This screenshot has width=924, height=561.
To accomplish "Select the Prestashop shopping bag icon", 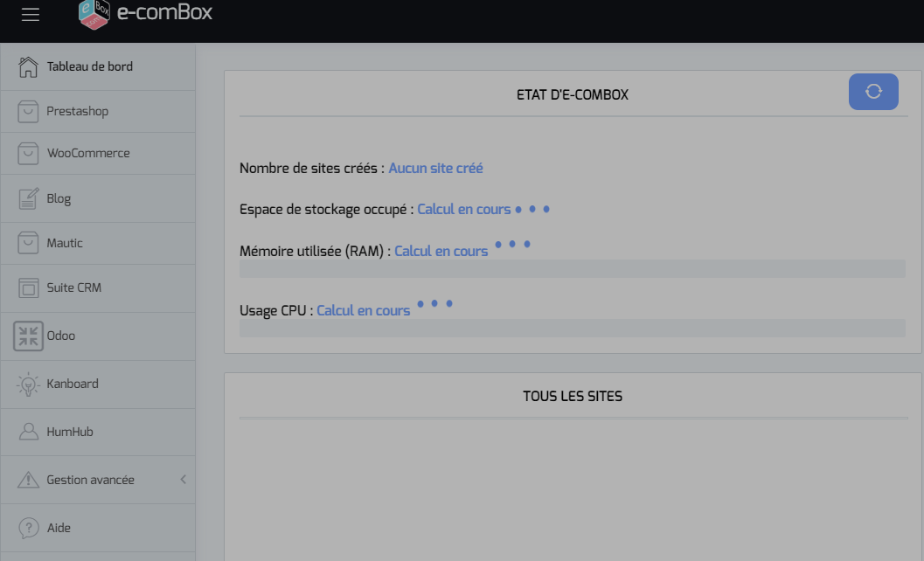I will coord(29,112).
